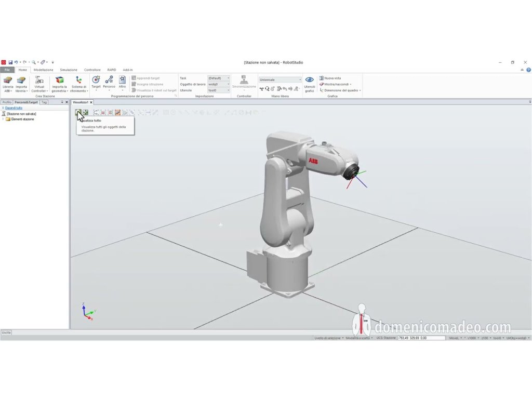Image resolution: width=532 pixels, height=399 pixels.
Task: Click the Uscita output tab
Action: (6, 332)
